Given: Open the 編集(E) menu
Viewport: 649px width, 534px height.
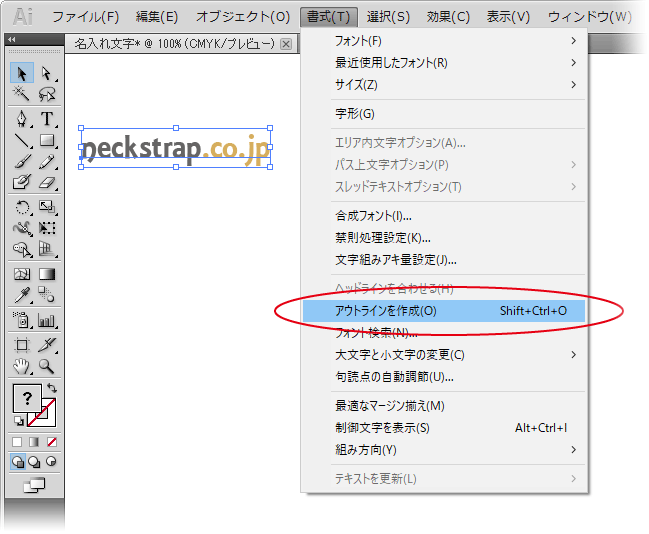Looking at the screenshot, I should coord(157,17).
